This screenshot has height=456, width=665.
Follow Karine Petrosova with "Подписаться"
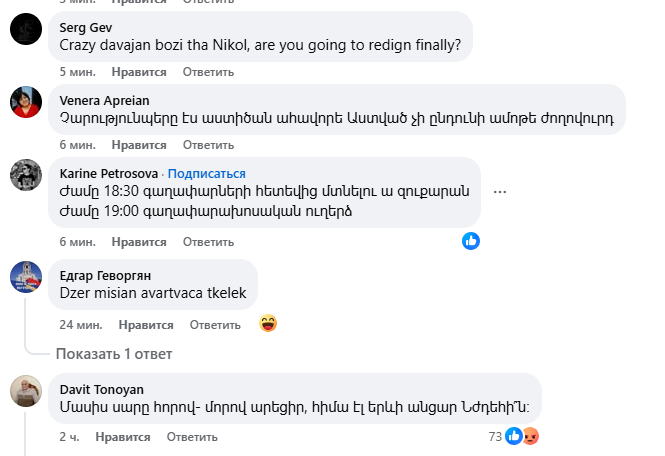[209, 174]
